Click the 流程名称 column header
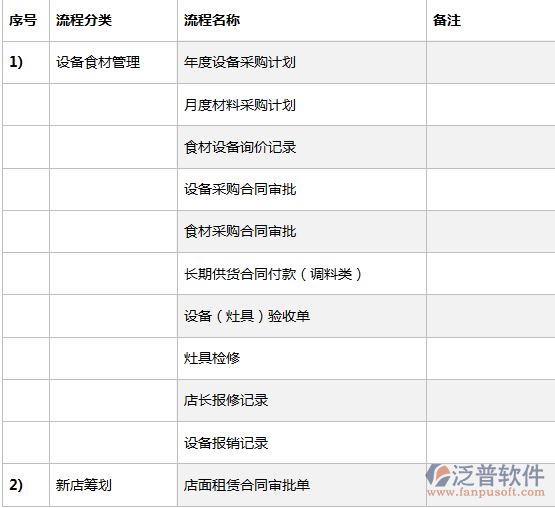Image resolution: width=555 pixels, height=508 pixels. click(212, 20)
